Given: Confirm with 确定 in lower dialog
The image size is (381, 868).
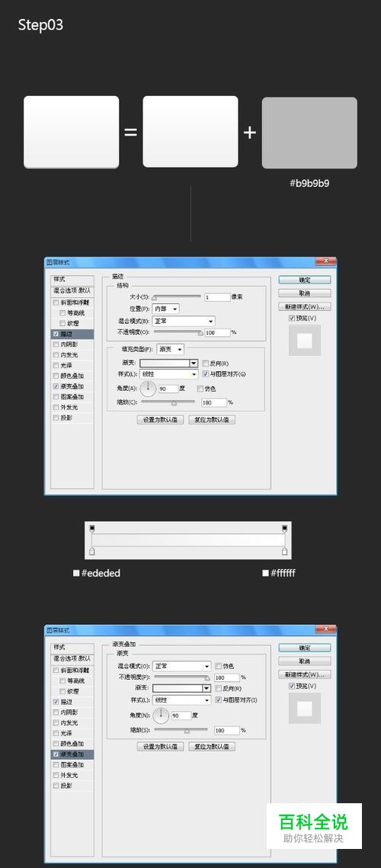Looking at the screenshot, I should tap(305, 648).
